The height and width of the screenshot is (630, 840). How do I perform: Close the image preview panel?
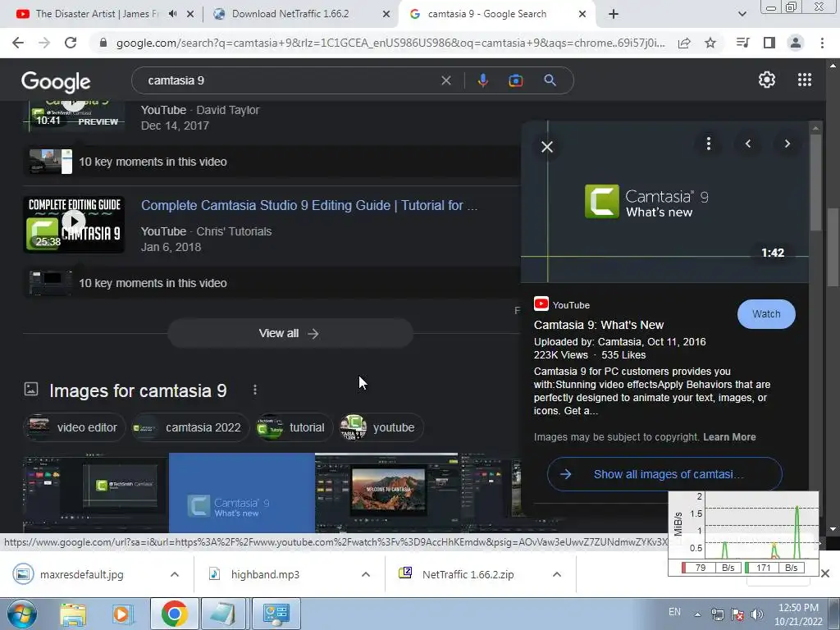point(547,147)
